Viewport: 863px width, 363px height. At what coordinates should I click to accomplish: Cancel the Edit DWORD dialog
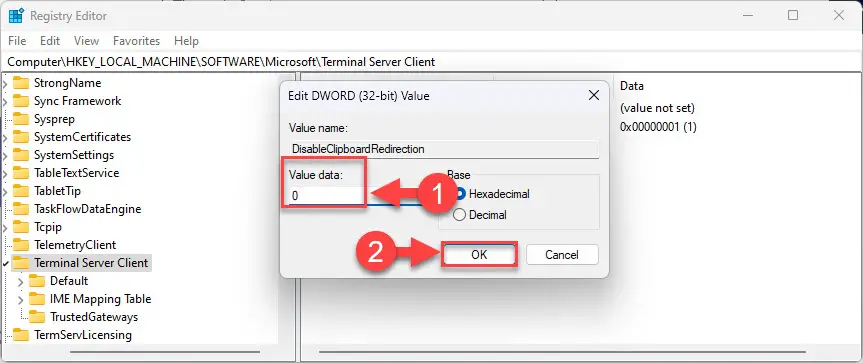pyautogui.click(x=562, y=255)
